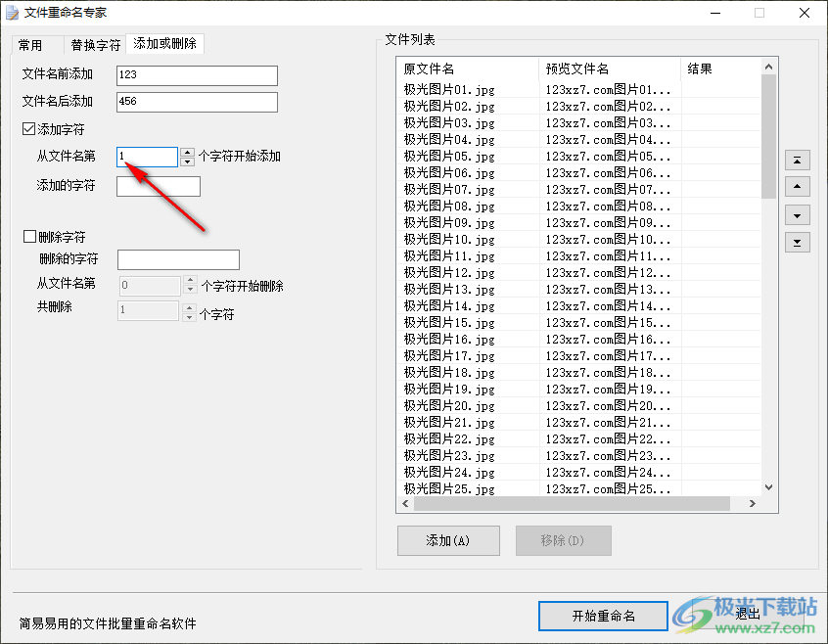The image size is (828, 644).
Task: Open the 替换字符 tab
Action: (x=96, y=45)
